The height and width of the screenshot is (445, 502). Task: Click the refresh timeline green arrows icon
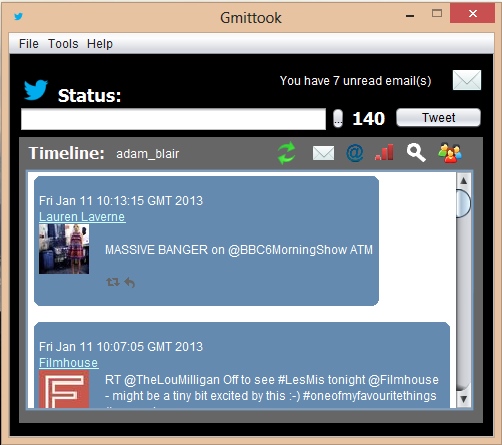[287, 153]
